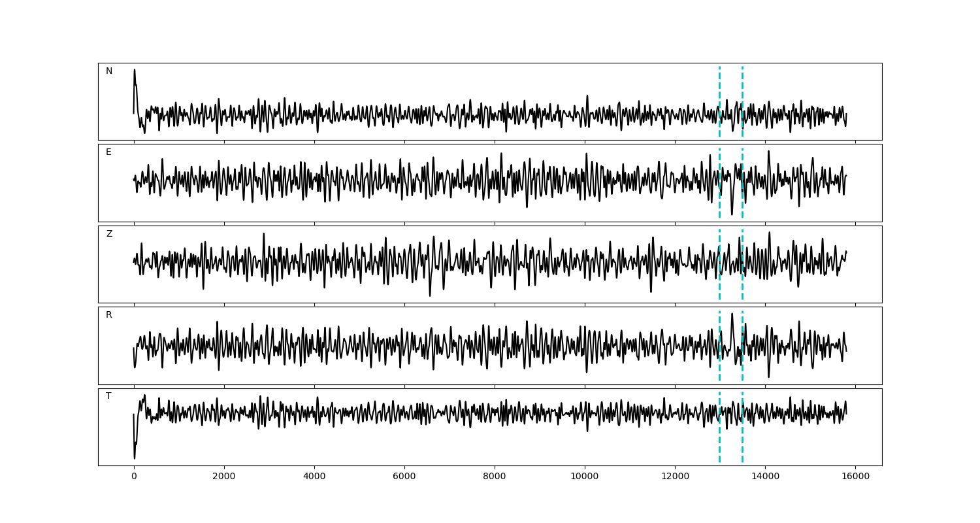Select the 2000 x-axis tick label

[224, 477]
